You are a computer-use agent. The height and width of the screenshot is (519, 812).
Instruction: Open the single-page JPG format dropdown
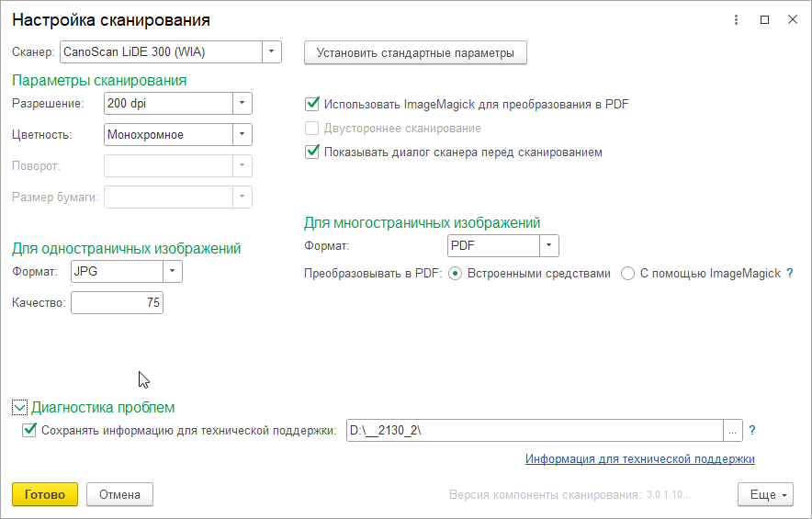point(173,272)
